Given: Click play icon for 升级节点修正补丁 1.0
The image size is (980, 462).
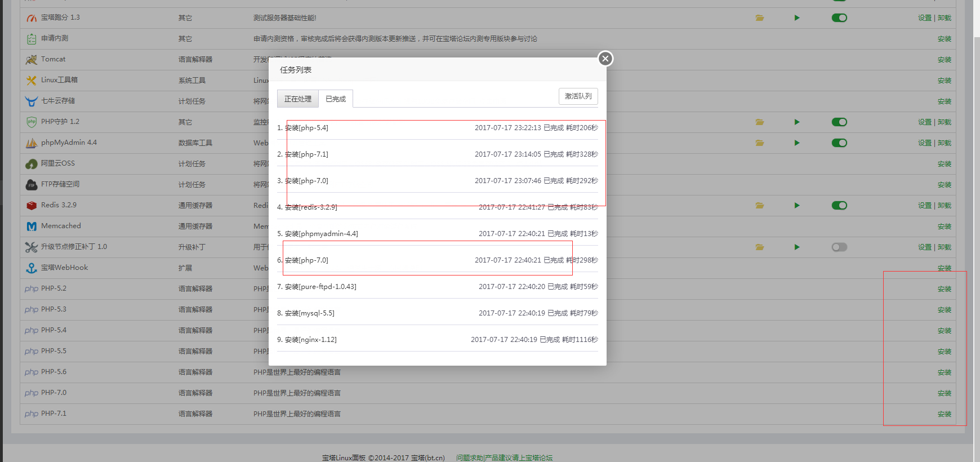Looking at the screenshot, I should [x=797, y=247].
